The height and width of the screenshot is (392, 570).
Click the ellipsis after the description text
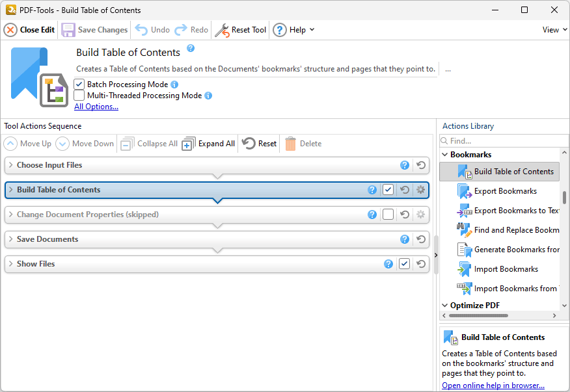pyautogui.click(x=448, y=69)
